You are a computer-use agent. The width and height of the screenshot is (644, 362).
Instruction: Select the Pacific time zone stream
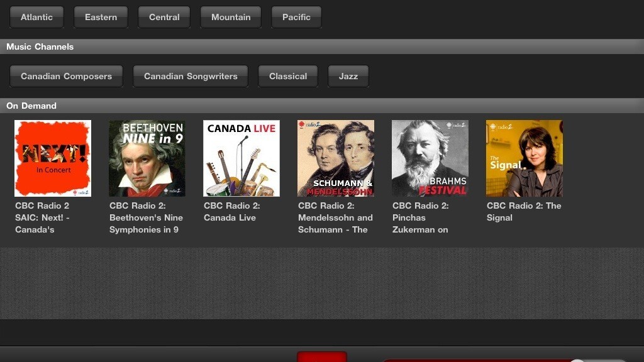(x=296, y=17)
